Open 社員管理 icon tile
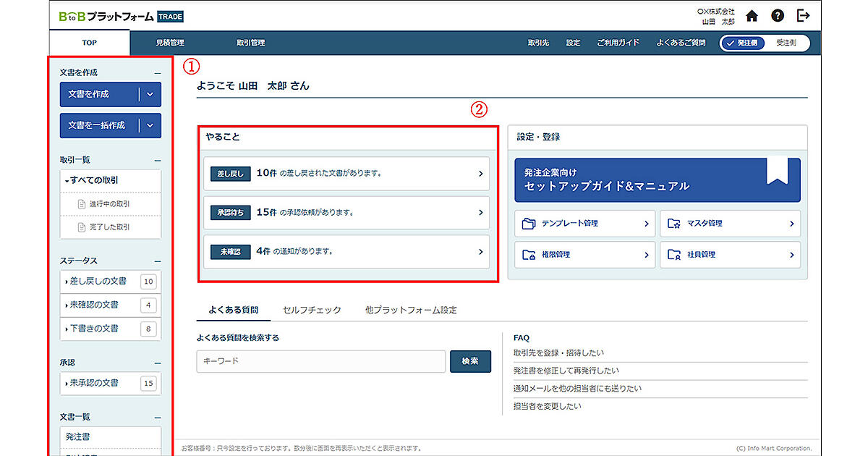868x456 pixels. 674,255
